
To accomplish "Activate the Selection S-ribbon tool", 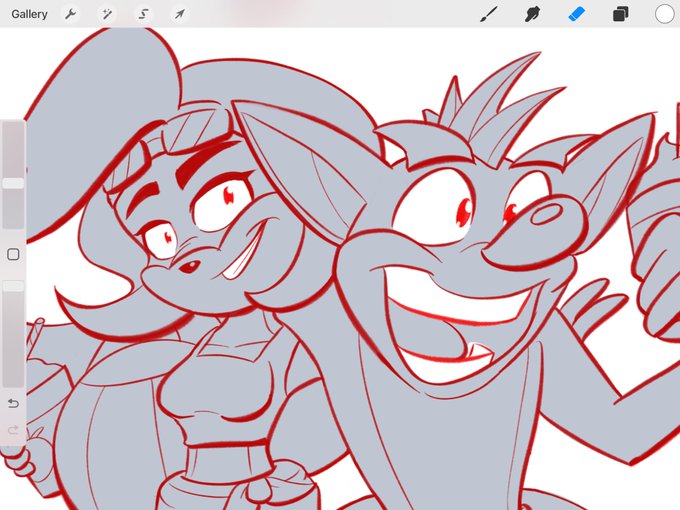I will pyautogui.click(x=143, y=14).
